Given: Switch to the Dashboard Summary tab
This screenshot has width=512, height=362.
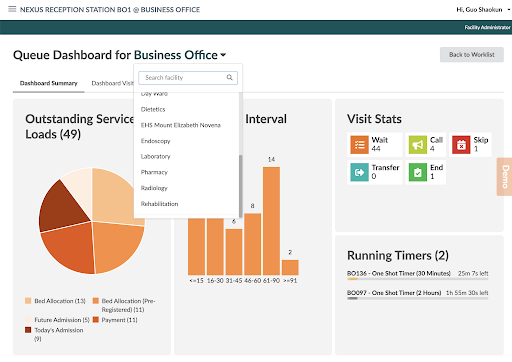Looking at the screenshot, I should tap(49, 83).
